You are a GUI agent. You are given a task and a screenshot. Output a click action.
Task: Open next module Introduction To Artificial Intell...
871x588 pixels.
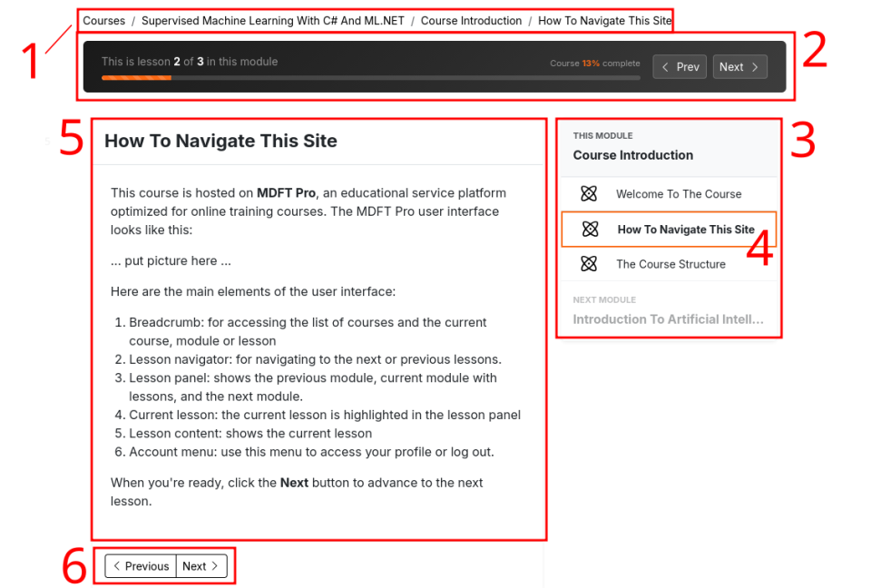point(669,319)
